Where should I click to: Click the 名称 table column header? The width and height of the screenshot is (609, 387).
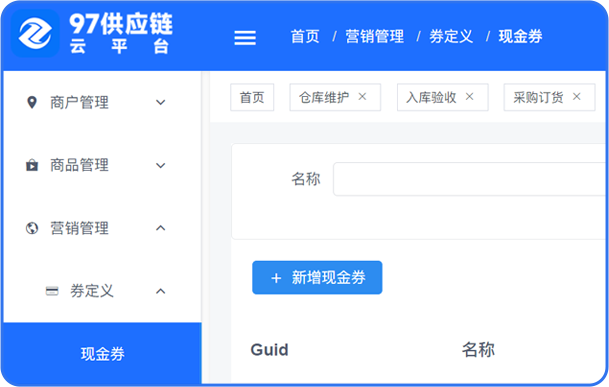pos(478,350)
